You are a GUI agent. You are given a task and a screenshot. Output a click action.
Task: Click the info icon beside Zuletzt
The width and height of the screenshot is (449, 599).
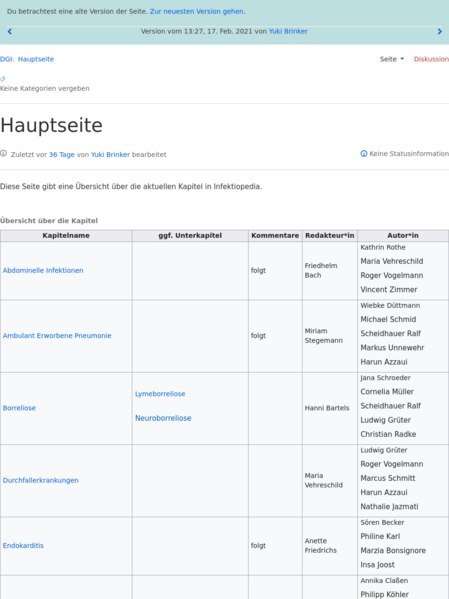pyautogui.click(x=3, y=154)
